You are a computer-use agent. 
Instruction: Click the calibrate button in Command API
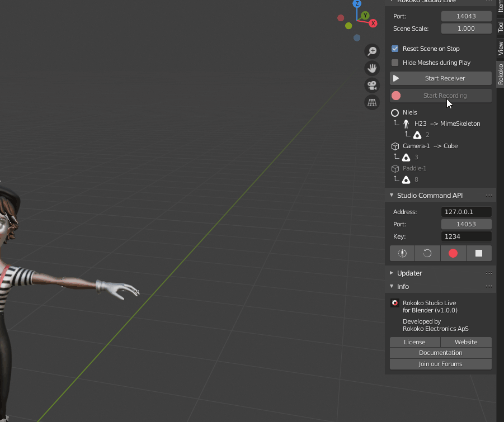click(x=402, y=253)
